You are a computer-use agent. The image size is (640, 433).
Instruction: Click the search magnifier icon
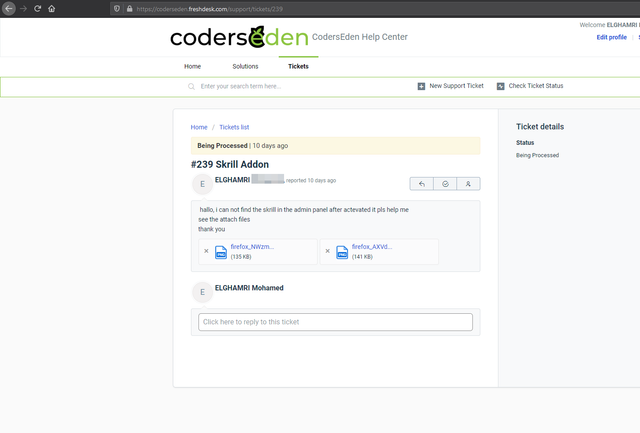click(x=191, y=87)
